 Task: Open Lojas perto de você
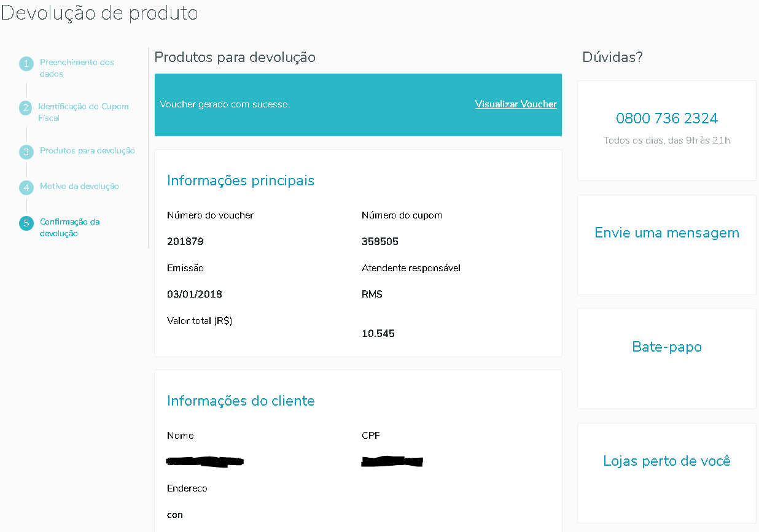pos(666,461)
